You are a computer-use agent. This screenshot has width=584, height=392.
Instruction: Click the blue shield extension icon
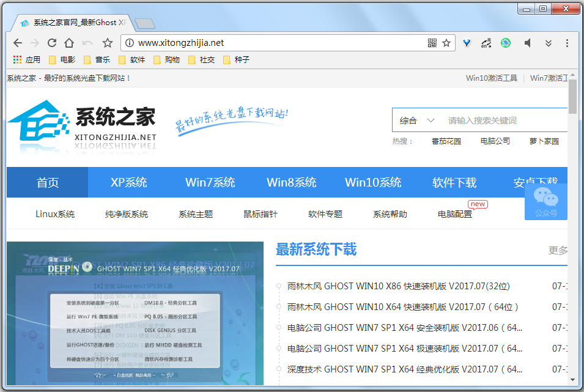[467, 43]
